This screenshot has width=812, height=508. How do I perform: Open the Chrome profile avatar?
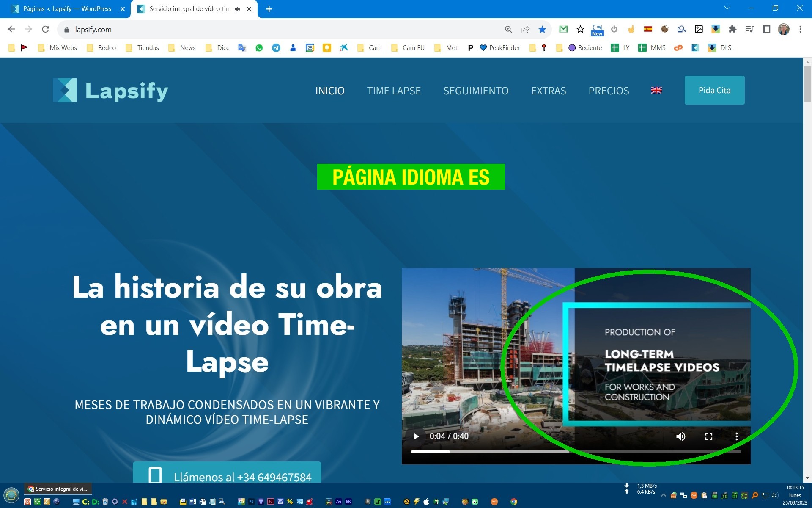click(784, 29)
